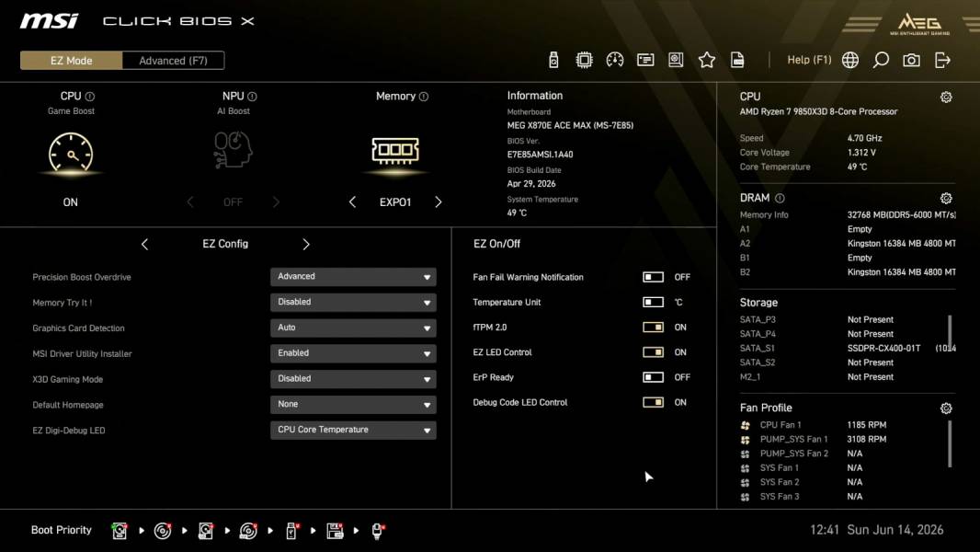This screenshot has width=980, height=552.
Task: Open the speedometer gauge toolbar icon
Action: point(615,60)
